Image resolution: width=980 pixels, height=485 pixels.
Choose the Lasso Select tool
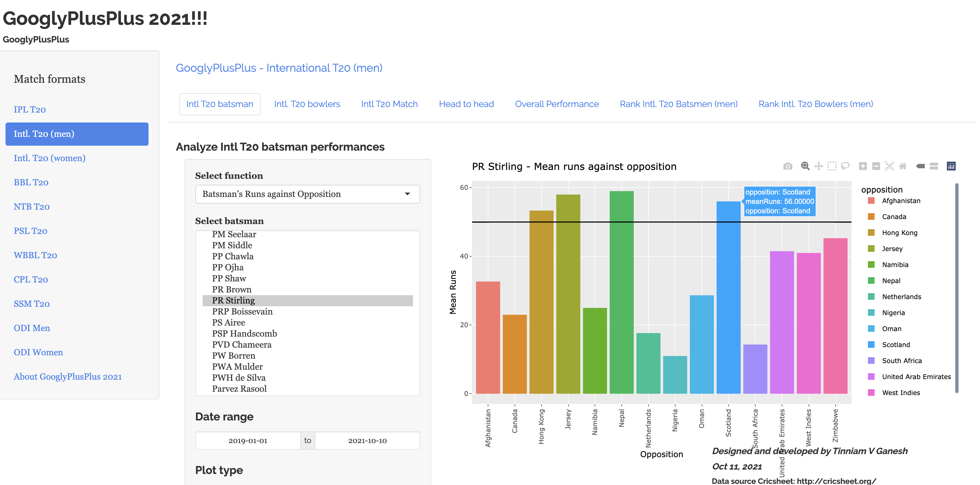845,166
